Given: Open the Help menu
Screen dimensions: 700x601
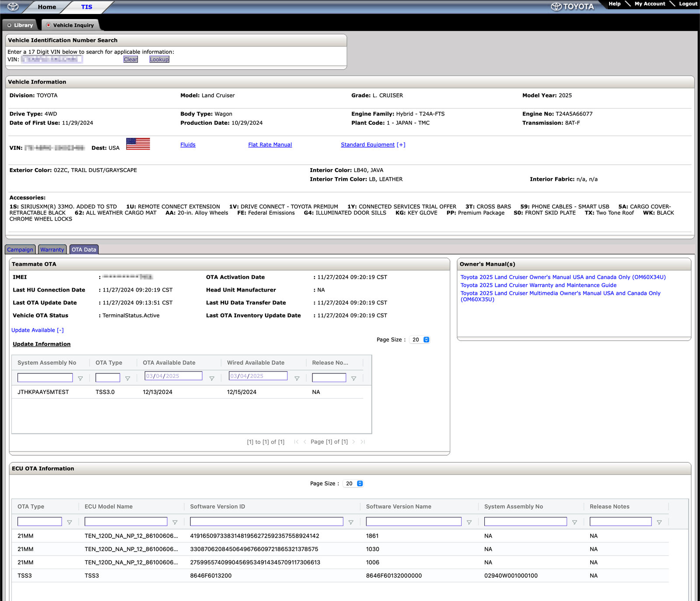Looking at the screenshot, I should click(x=615, y=4).
